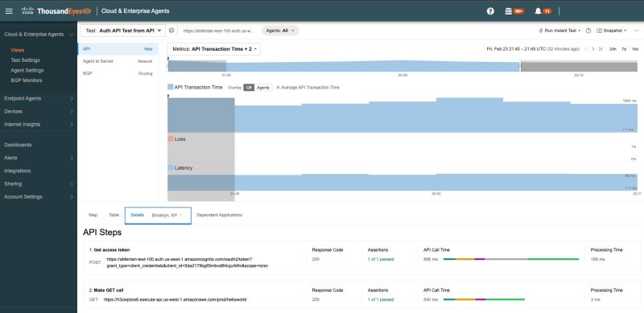This screenshot has width=644, height=313.
Task: Select the Agent to Server Network layer
Action: click(x=118, y=61)
